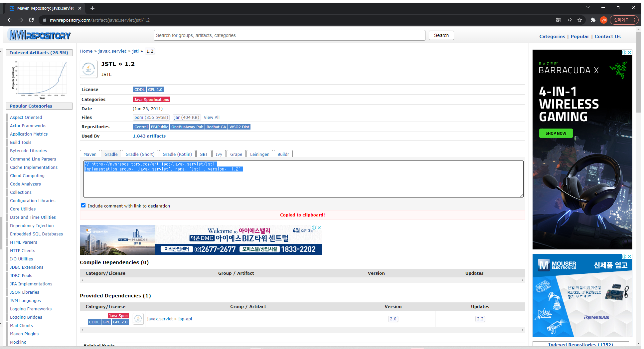Open Categories in top navigation

coord(552,36)
